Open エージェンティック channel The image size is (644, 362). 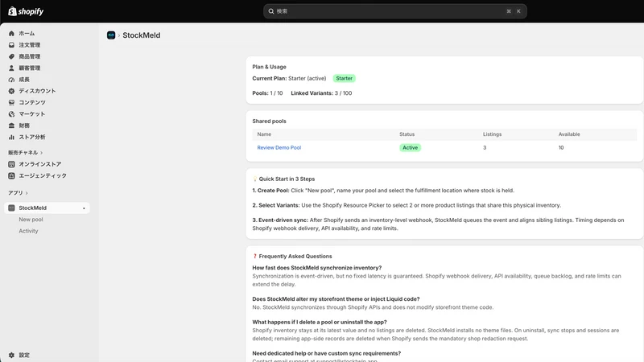tap(43, 175)
